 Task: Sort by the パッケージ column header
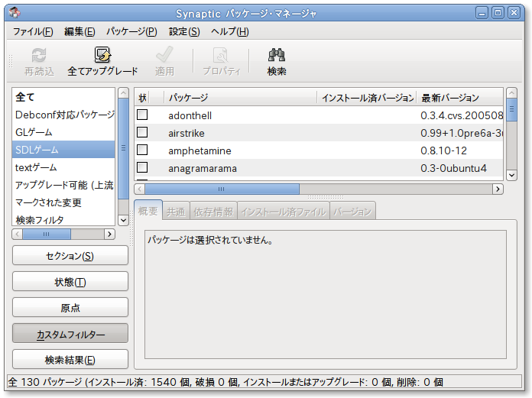pos(240,98)
